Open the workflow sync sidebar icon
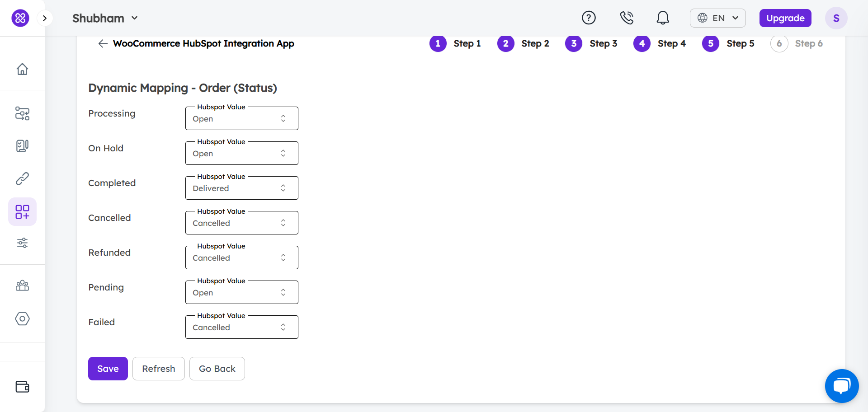 pyautogui.click(x=22, y=113)
